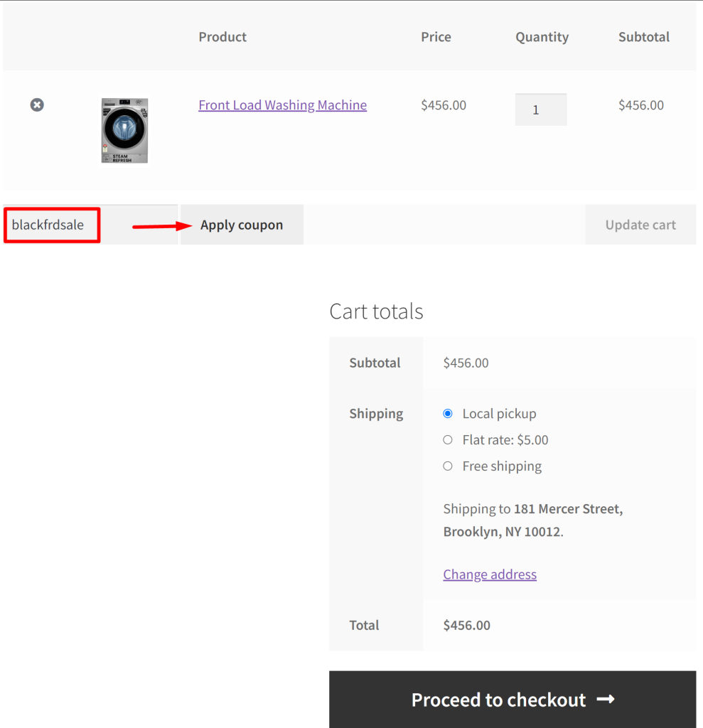Focus the coupon code field
Image resolution: width=703 pixels, height=728 pixels.
click(90, 225)
